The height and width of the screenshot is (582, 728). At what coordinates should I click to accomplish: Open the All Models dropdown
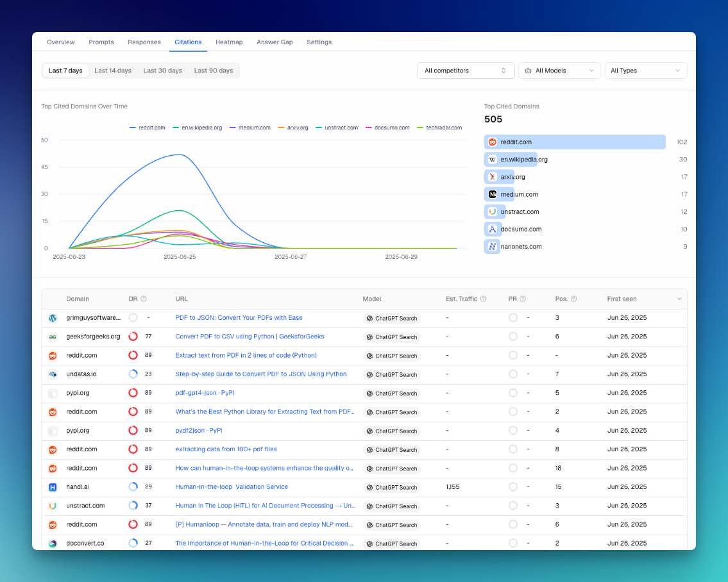[x=559, y=71]
